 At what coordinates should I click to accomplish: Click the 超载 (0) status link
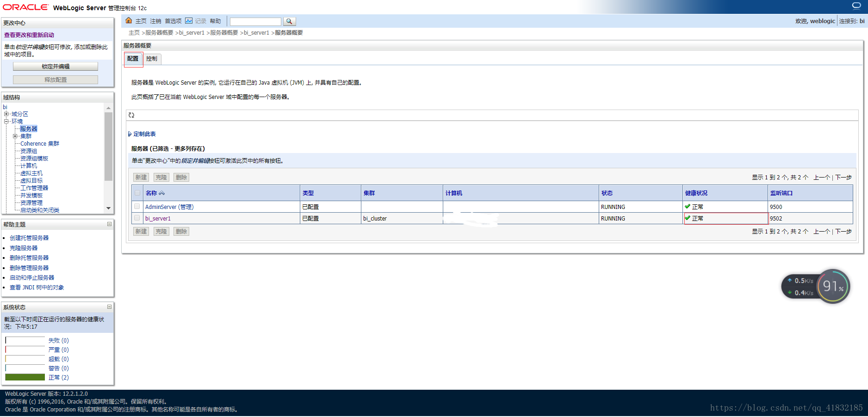click(x=59, y=359)
